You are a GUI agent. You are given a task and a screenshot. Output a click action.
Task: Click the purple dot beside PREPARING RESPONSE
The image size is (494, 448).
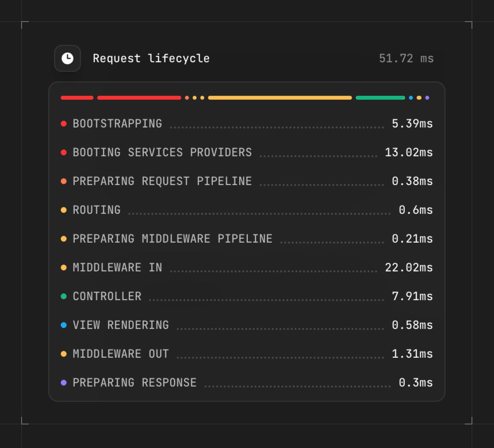click(x=64, y=383)
